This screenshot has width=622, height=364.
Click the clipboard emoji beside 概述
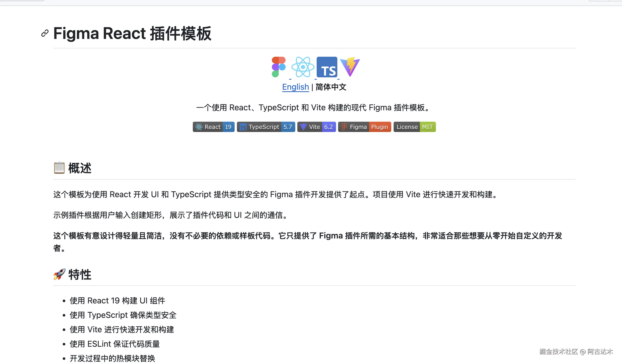coord(59,168)
